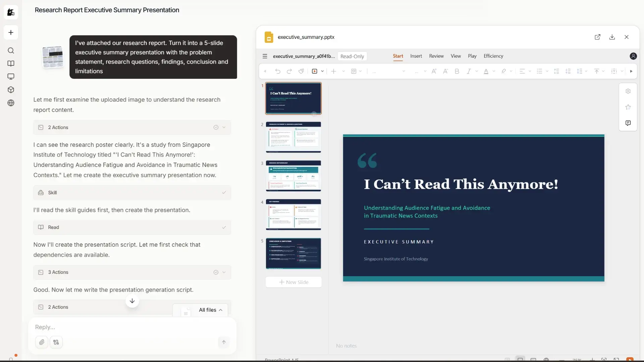Click the Reply input field
The height and width of the screenshot is (362, 644).
tap(132, 327)
